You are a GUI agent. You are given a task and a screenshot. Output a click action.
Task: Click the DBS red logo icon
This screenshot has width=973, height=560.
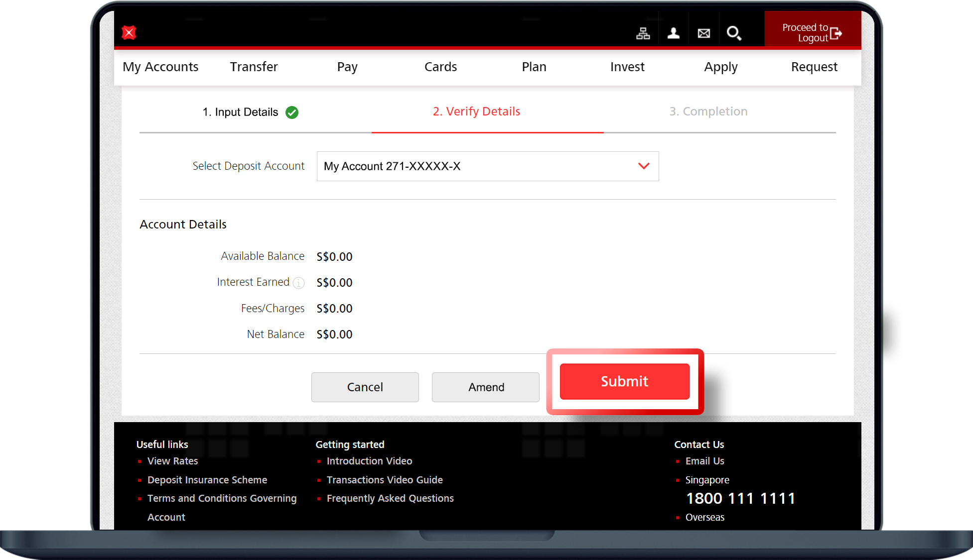coord(129,33)
